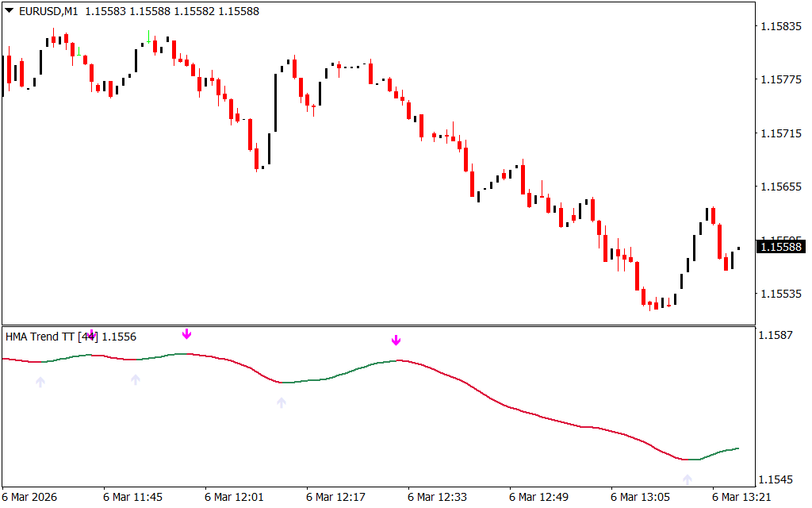Click the long red downtrend section of the HMA line
Screen dimensions: 812x508
tap(515, 410)
